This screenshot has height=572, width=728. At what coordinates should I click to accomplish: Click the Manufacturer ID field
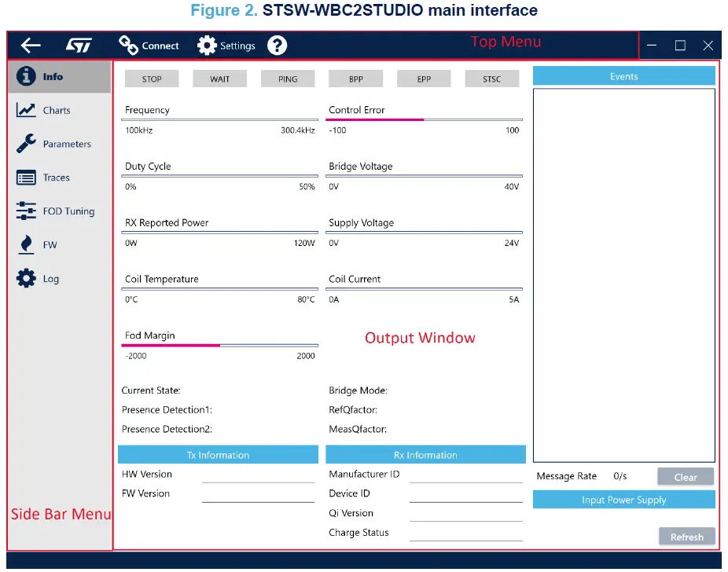465,475
